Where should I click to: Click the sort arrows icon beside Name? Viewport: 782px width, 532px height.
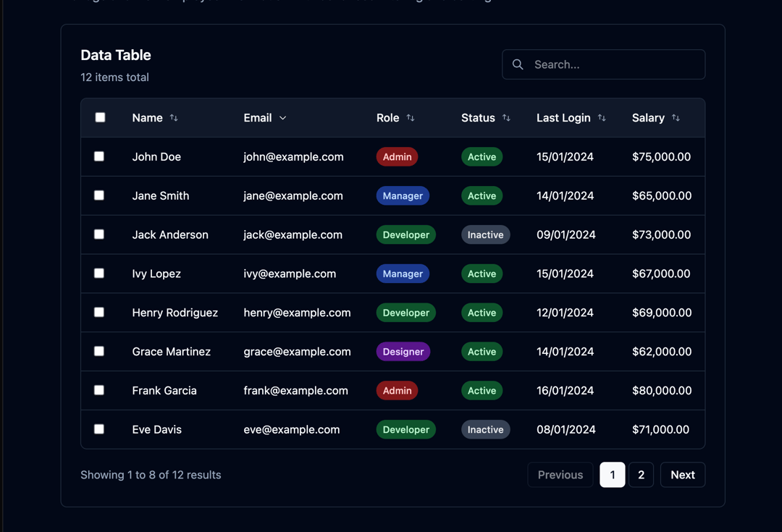174,118
